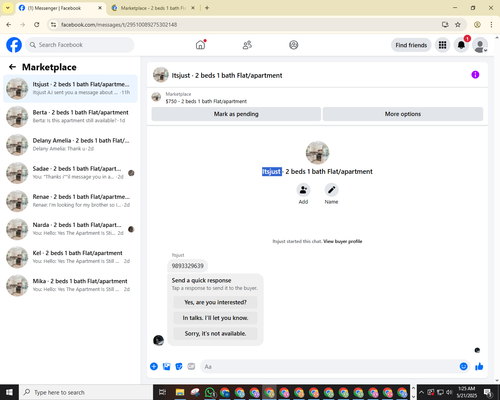
Task: Open File Explorer from the taskbar
Action: 180,392
